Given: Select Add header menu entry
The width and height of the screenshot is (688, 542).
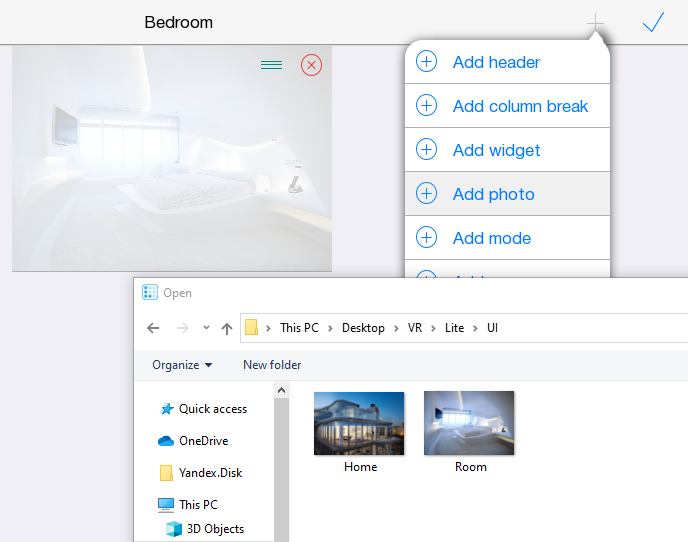Looking at the screenshot, I should 508,62.
